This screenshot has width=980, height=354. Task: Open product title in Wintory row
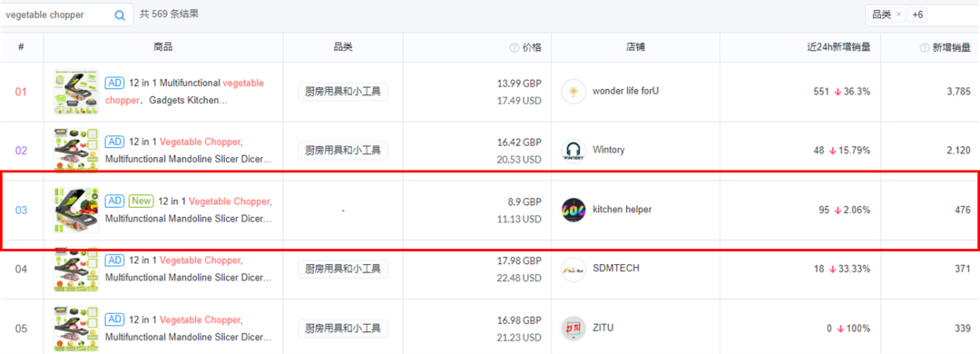(189, 150)
